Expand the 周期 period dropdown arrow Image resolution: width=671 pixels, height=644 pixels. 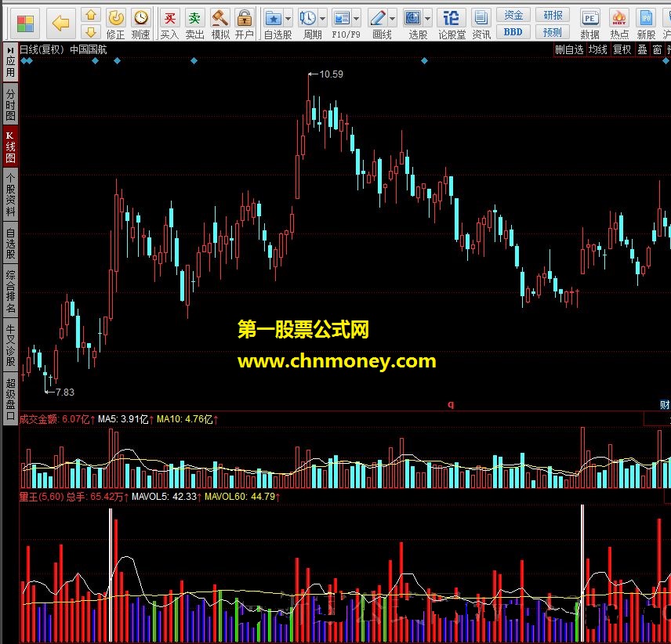pos(322,19)
